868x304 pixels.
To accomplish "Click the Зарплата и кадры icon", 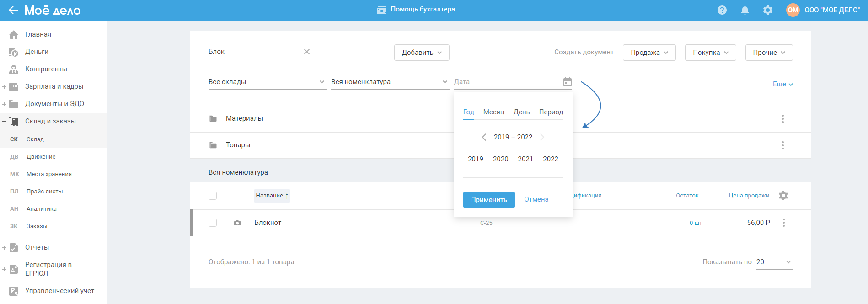I will 14,87.
